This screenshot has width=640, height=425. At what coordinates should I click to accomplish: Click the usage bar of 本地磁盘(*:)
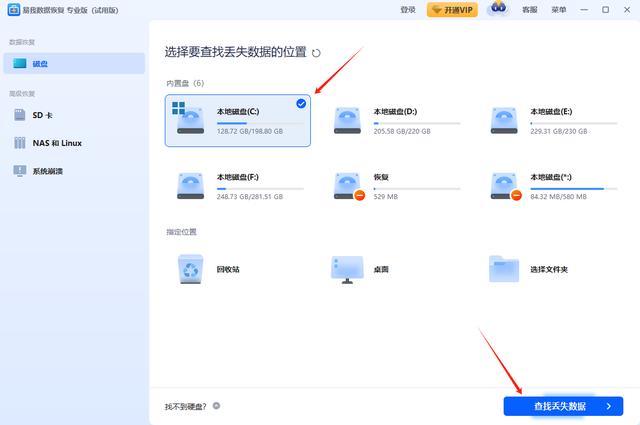[x=574, y=189]
